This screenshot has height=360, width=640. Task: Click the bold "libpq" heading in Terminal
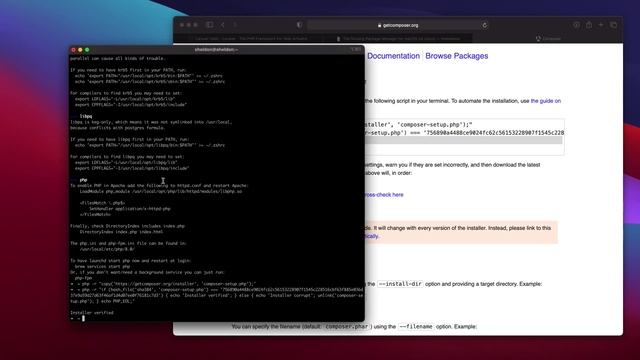click(x=86, y=116)
